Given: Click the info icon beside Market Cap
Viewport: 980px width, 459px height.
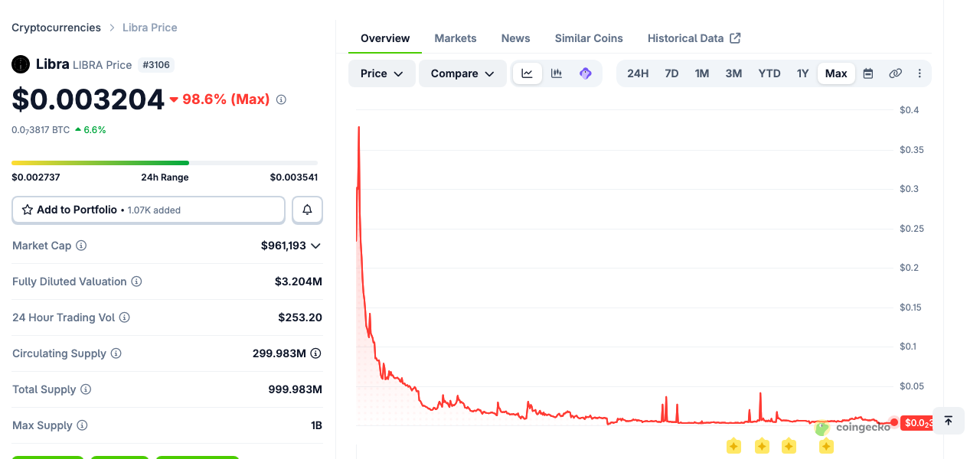Looking at the screenshot, I should 81,246.
